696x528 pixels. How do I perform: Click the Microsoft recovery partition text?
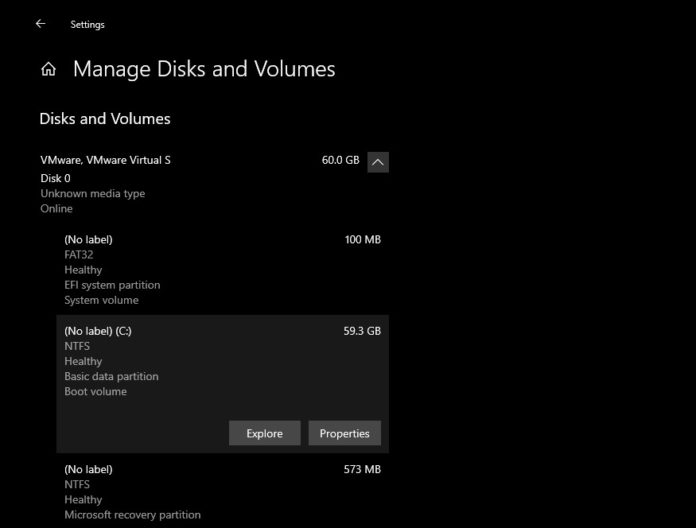(x=132, y=515)
